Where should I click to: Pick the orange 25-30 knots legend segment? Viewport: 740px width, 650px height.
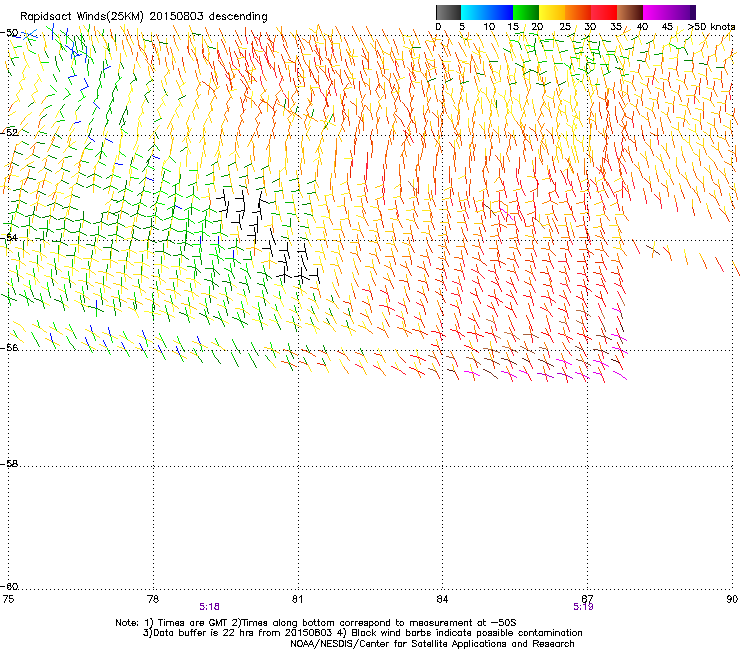click(578, 12)
